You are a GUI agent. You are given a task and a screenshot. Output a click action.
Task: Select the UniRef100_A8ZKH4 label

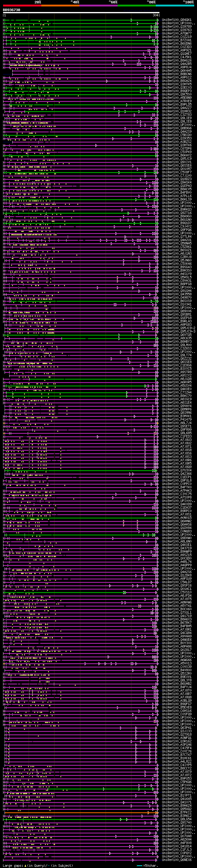tap(177, 839)
